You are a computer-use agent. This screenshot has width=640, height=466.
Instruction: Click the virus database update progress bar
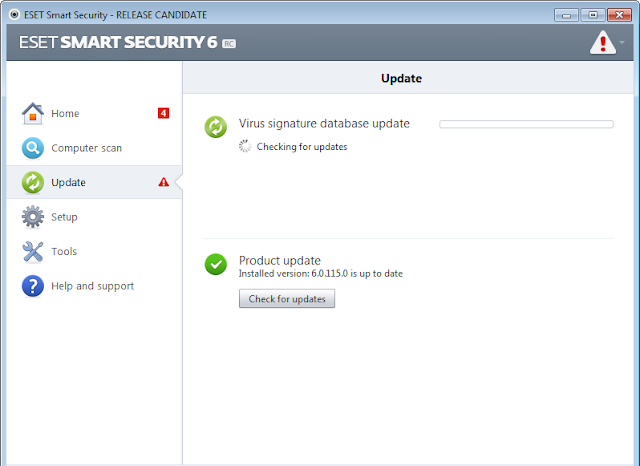tap(526, 124)
